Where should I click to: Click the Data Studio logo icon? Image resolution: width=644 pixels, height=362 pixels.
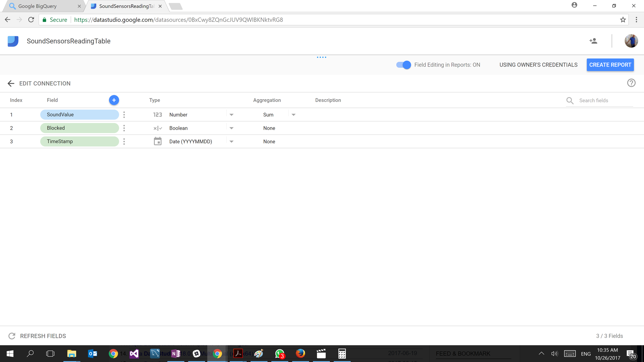coord(13,41)
